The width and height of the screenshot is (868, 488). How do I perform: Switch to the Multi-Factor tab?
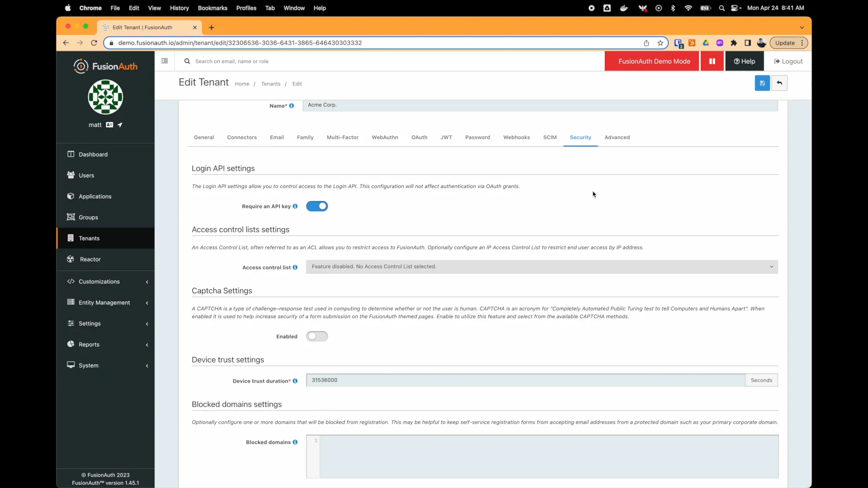342,137
